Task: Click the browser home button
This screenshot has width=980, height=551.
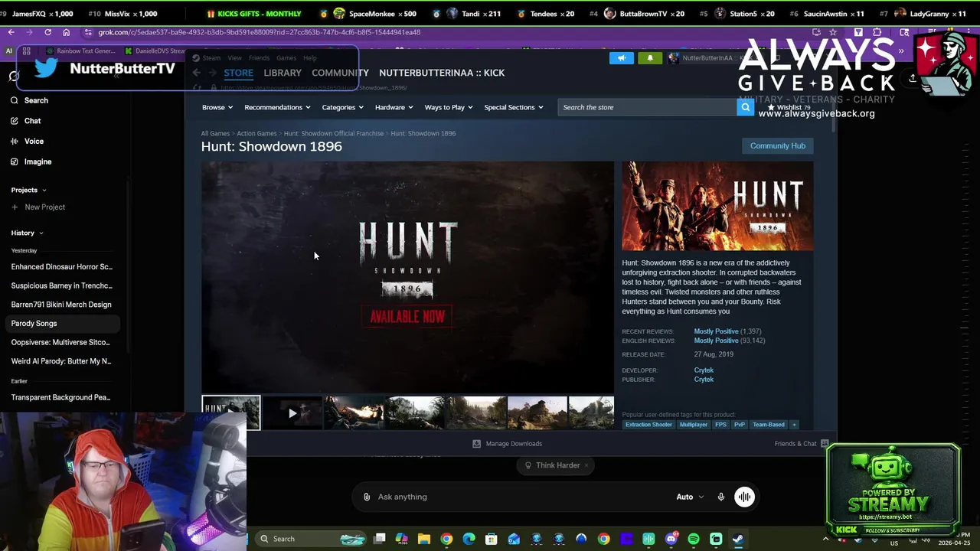Action: pyautogui.click(x=66, y=32)
